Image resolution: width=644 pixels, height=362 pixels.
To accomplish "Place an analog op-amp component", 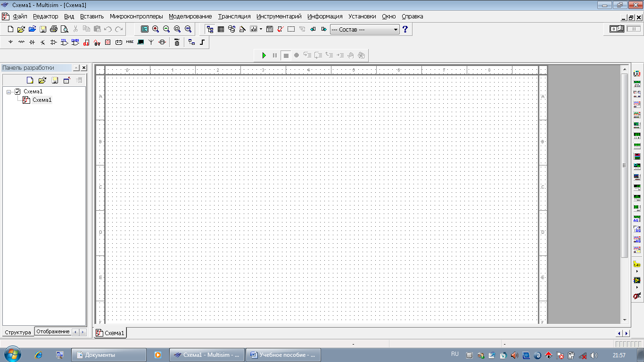I will point(53,42).
